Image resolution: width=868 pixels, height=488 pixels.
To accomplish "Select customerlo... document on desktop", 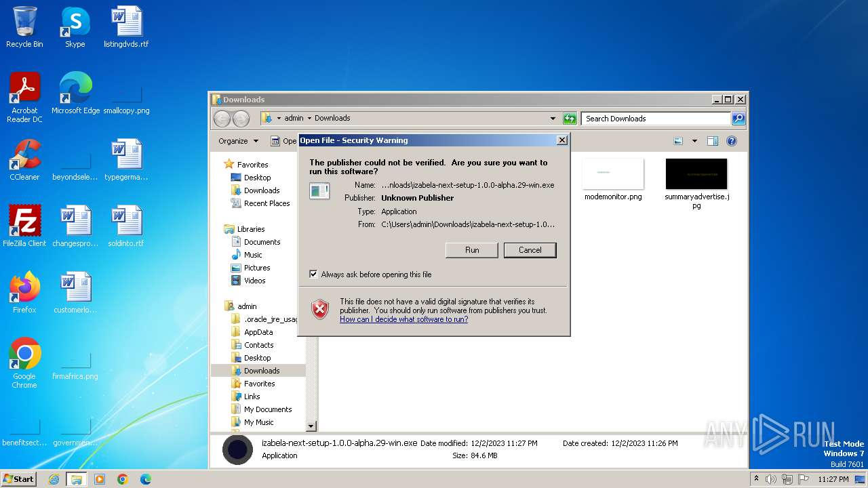I will [75, 293].
